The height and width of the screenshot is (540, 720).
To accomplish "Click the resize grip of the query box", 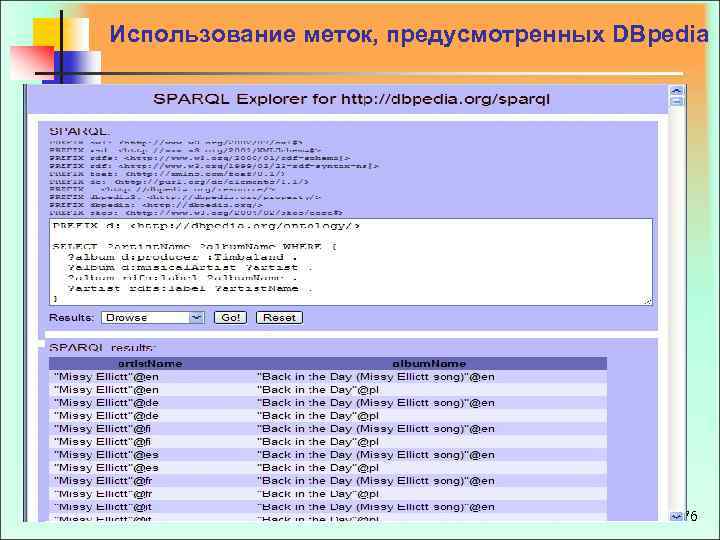I will coord(647,301).
